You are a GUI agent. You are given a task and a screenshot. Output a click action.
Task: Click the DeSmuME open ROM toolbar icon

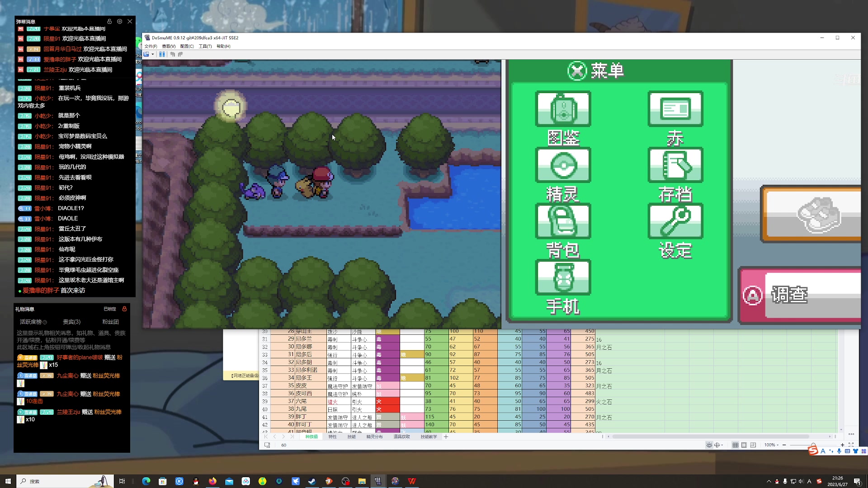tap(146, 54)
